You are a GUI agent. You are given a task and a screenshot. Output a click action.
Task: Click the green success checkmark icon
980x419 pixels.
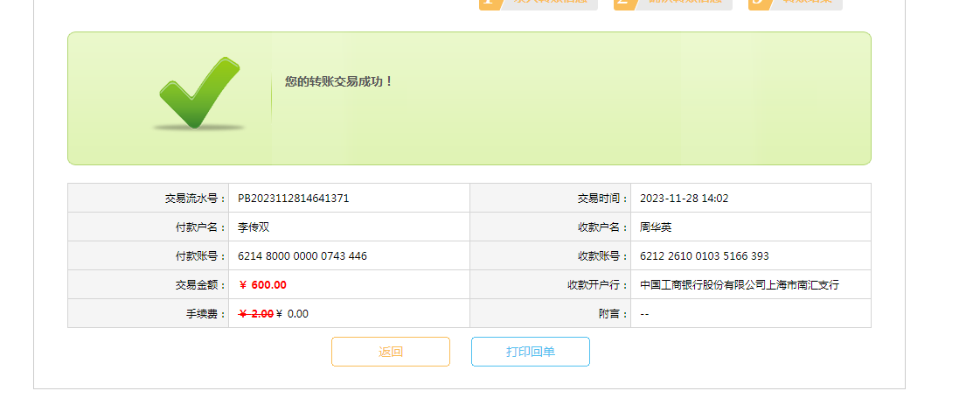click(198, 94)
